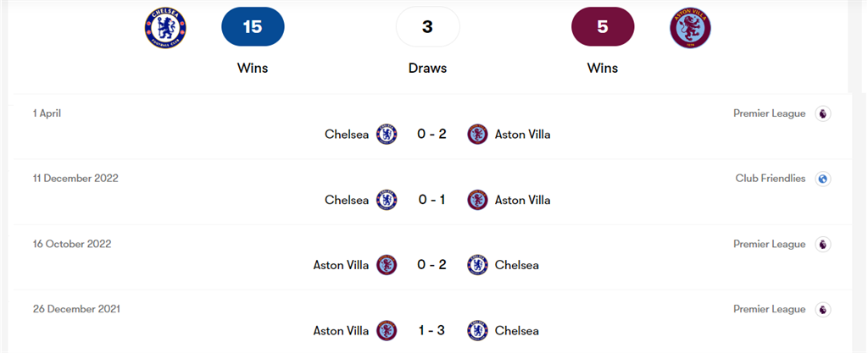868x353 pixels.
Task: Click the white 3 draws badge
Action: point(427,26)
